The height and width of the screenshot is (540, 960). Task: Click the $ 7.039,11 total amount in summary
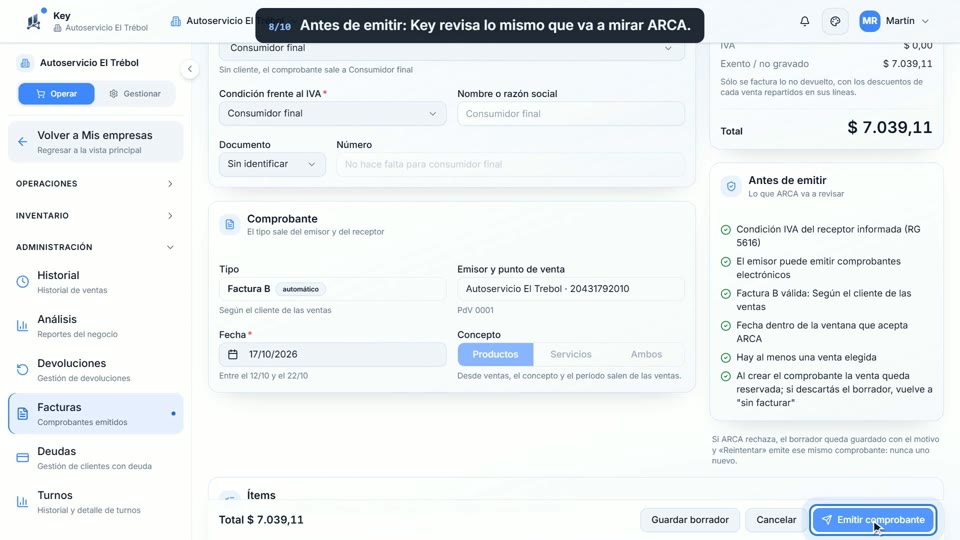pos(890,127)
